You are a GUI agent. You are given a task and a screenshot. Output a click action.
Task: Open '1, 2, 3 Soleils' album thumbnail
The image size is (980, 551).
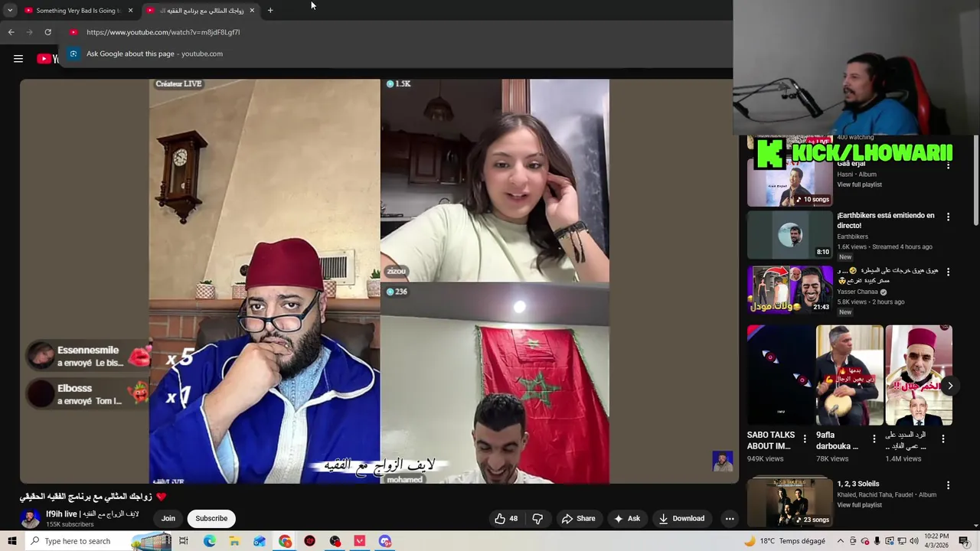point(789,501)
